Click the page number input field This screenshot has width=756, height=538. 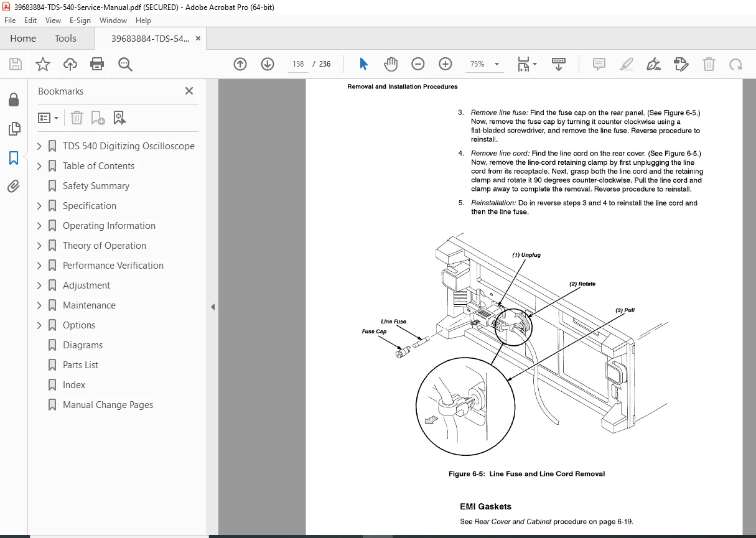pos(298,64)
